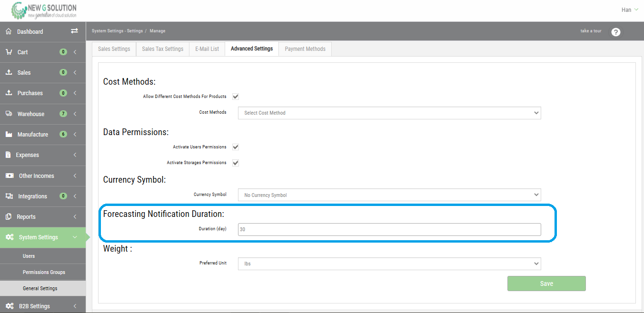Click the take a tour link
The width and height of the screenshot is (644, 313).
591,31
